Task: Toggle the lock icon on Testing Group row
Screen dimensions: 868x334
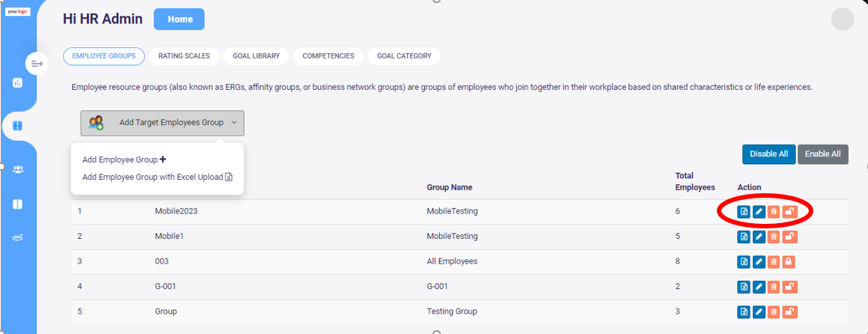Action: click(x=790, y=312)
